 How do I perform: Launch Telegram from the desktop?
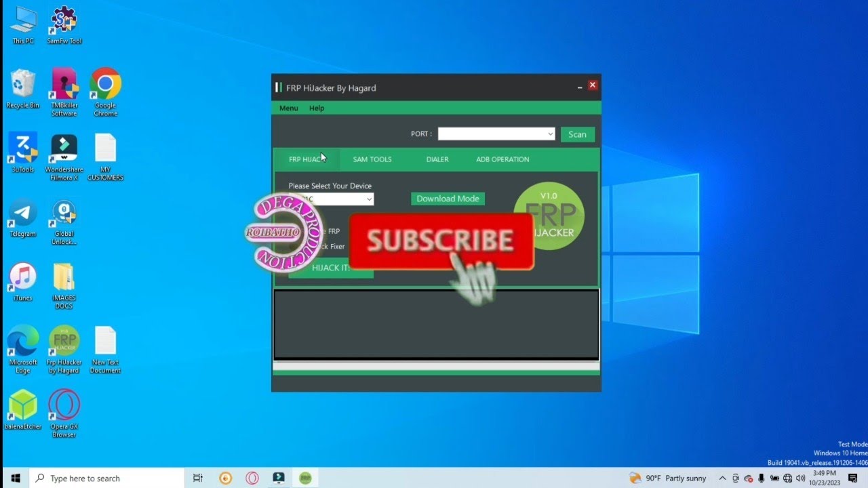pyautogui.click(x=23, y=218)
